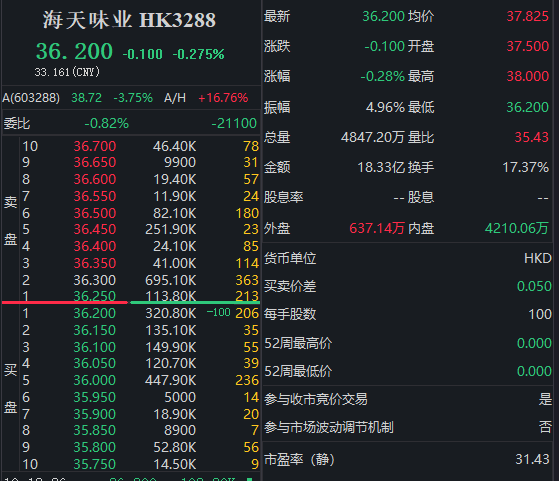Click the 货币单位 HKD row
The height and width of the screenshot is (481, 559).
pos(408,258)
